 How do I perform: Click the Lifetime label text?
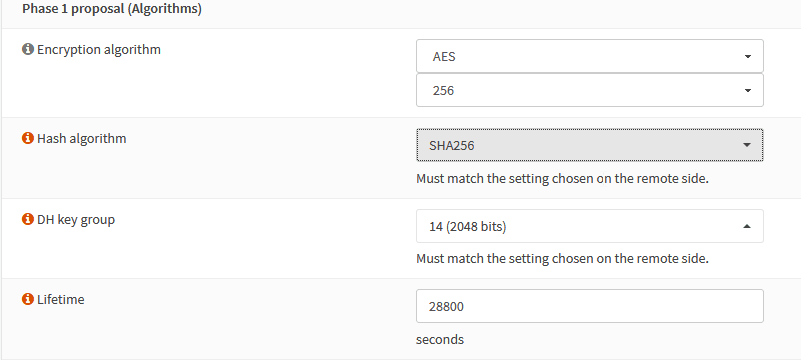point(61,299)
